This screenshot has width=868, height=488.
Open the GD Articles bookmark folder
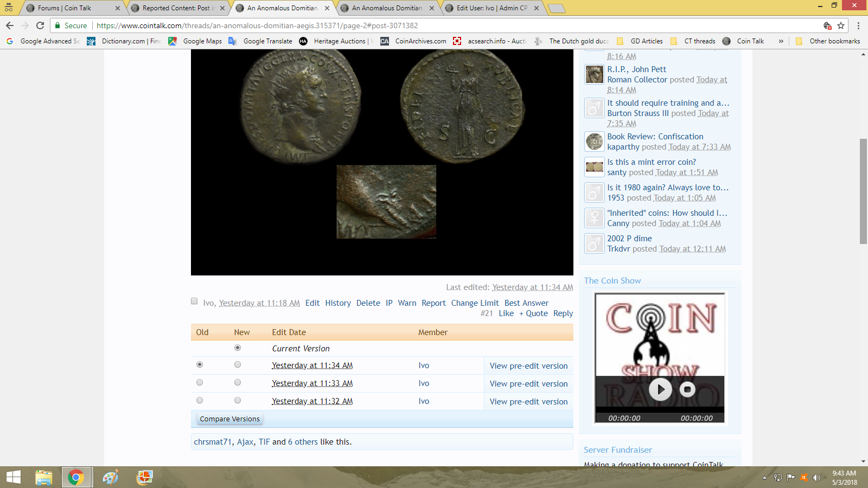[x=640, y=41]
